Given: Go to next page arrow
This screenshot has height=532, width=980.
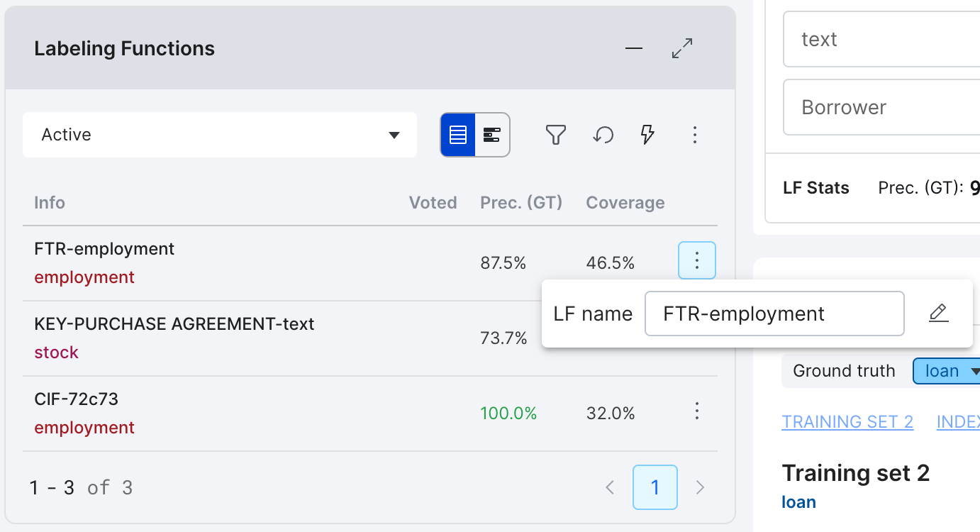Looking at the screenshot, I should [701, 487].
